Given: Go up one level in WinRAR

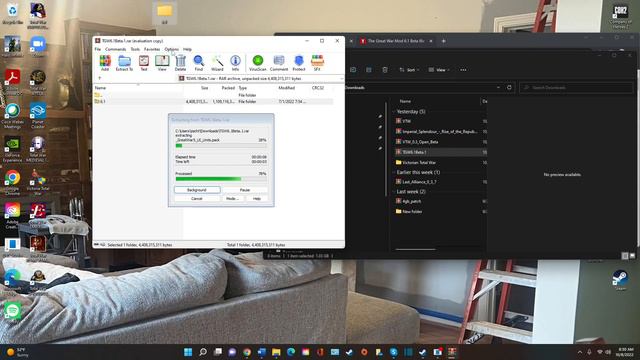Looking at the screenshot, I should pyautogui.click(x=99, y=78).
